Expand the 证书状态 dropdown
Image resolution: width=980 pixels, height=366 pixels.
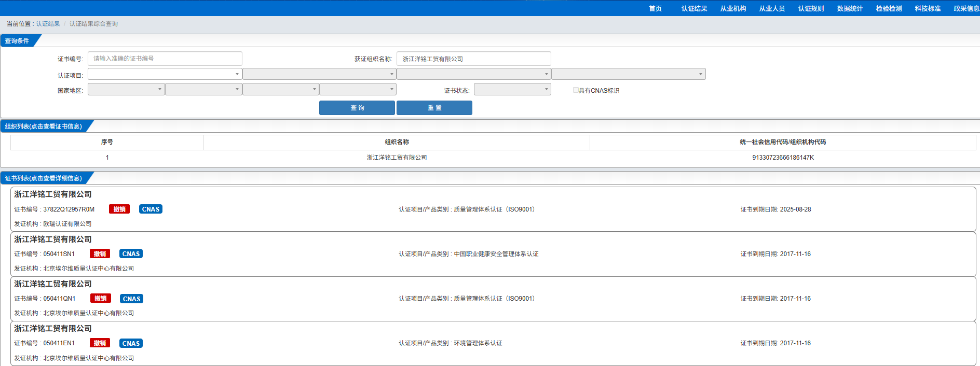(512, 90)
